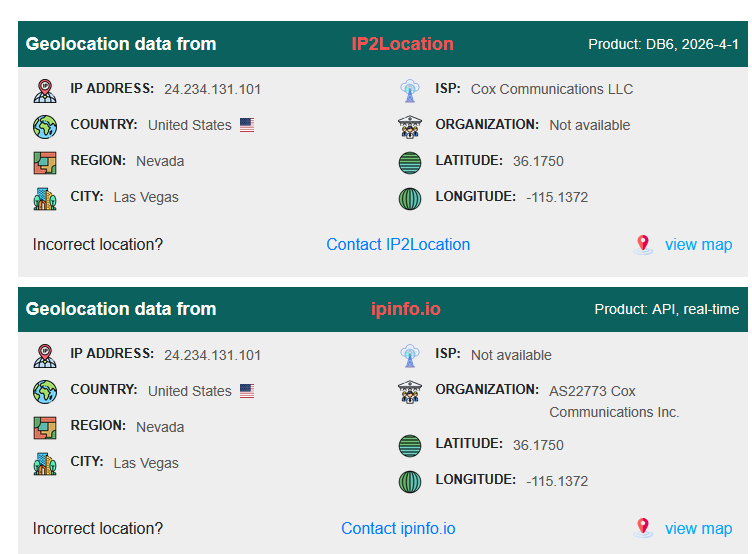Click the US flag in IP2Location country row
Screen dimensions: 752x554
tap(247, 125)
